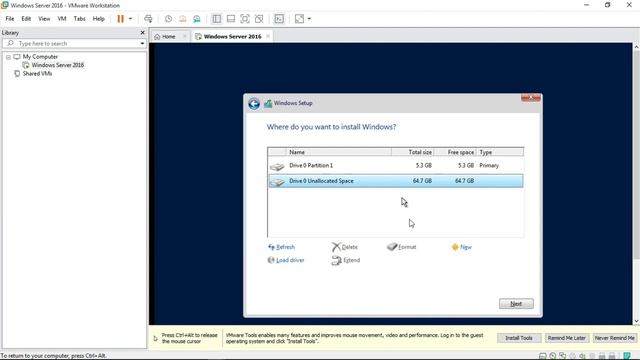Click the network adapter status bar icon

563,356
